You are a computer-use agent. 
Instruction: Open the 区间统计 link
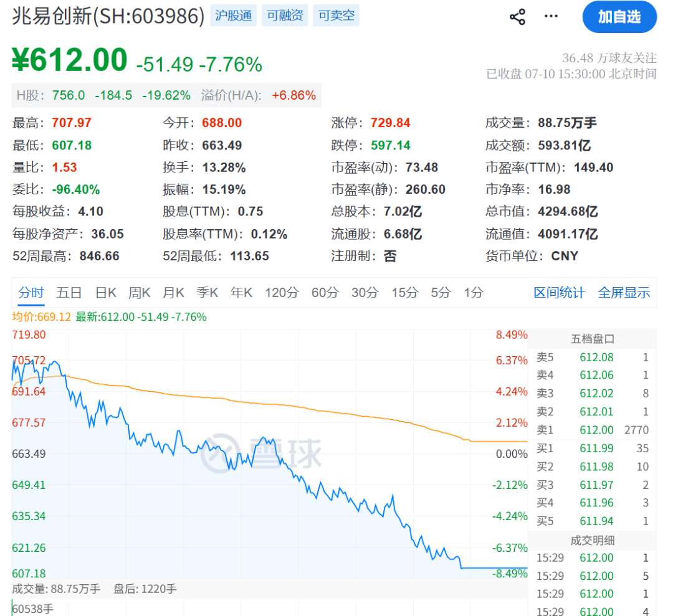click(x=559, y=293)
